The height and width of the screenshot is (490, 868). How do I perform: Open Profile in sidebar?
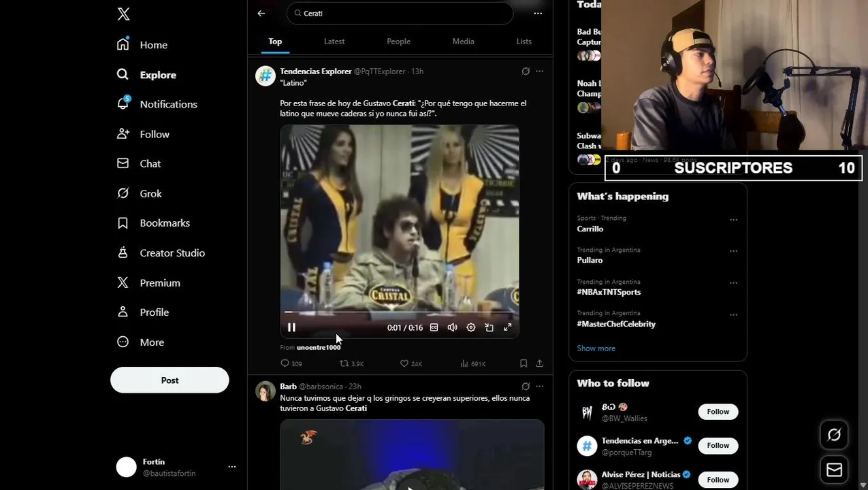143,312
